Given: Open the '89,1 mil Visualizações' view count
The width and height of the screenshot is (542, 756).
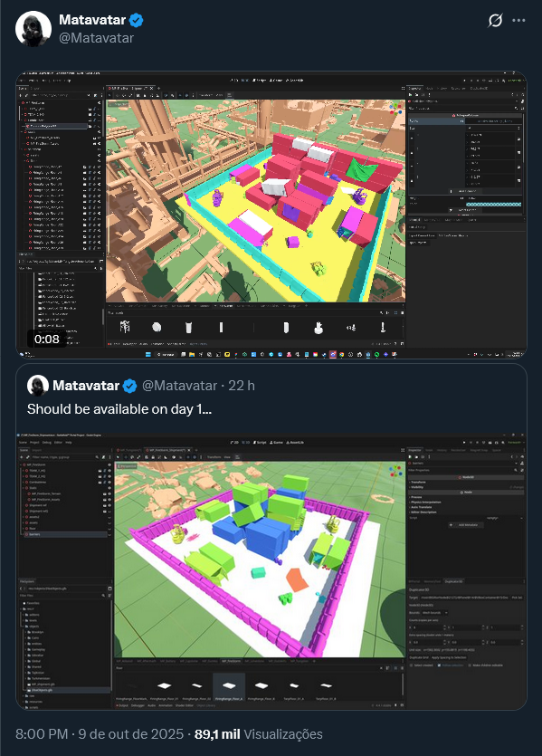Looking at the screenshot, I should (258, 734).
